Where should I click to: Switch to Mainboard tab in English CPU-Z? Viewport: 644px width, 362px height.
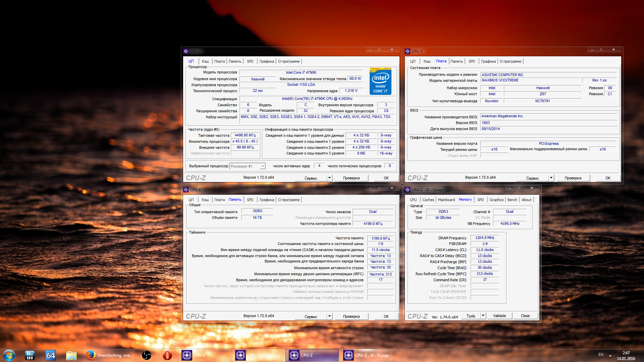pos(446,200)
